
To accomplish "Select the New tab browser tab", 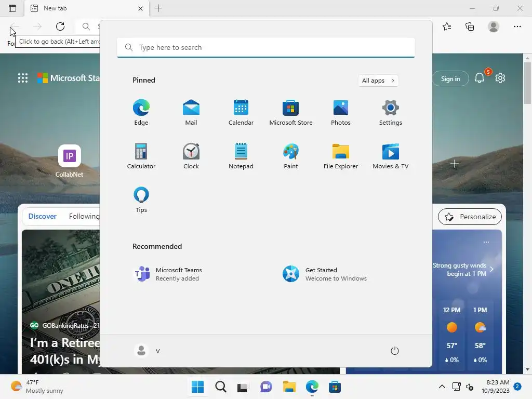I will point(87,8).
